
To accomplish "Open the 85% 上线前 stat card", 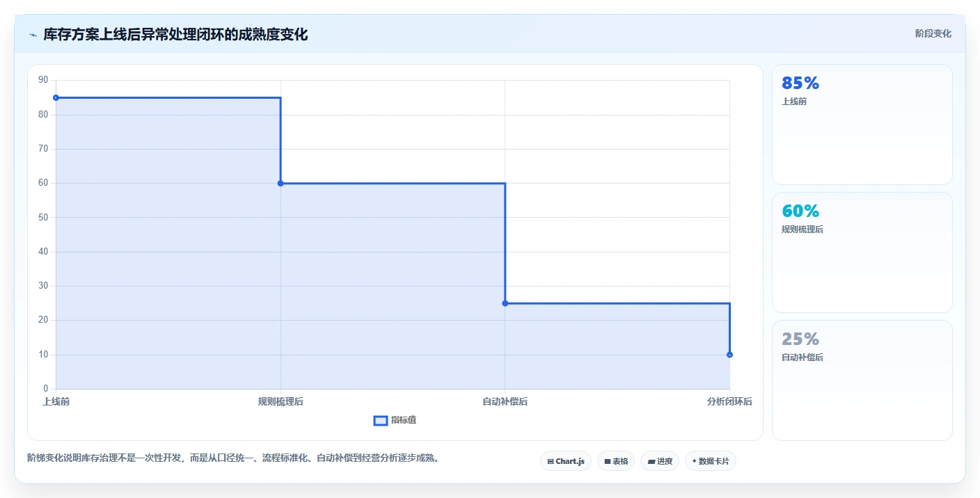I will tap(862, 124).
